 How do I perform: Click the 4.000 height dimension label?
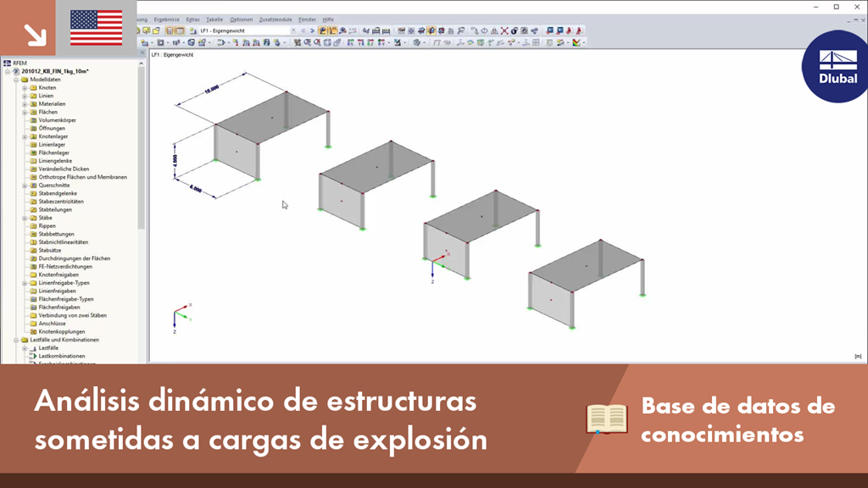[175, 161]
